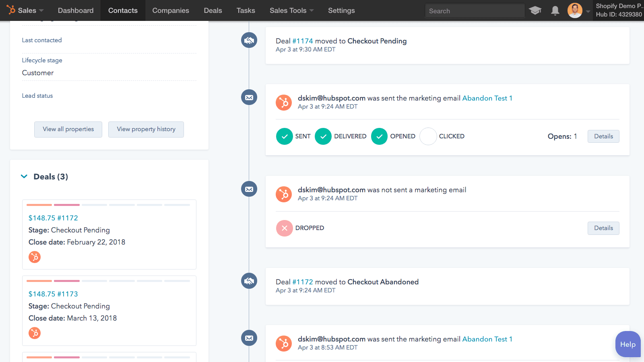Click 'Close date: March 13, 2018' text
644x362 pixels.
click(72, 318)
